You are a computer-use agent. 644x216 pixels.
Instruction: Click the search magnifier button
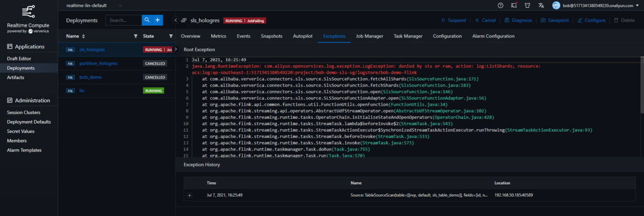coord(147,20)
